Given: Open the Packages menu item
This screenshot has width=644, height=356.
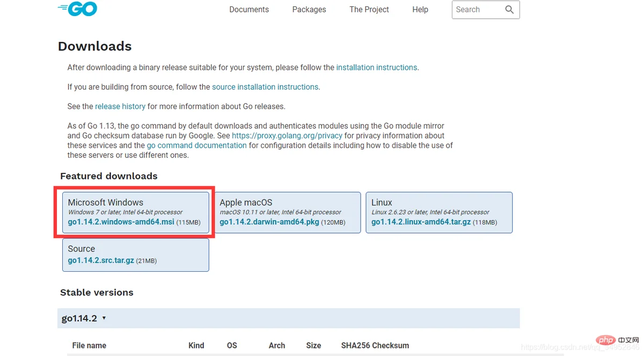Looking at the screenshot, I should (309, 10).
